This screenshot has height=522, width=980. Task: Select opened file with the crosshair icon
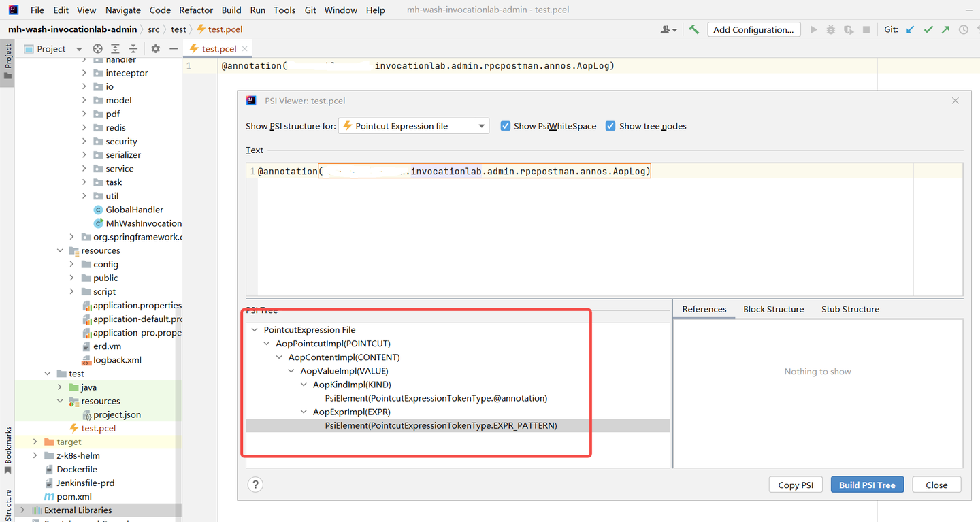pos(97,49)
